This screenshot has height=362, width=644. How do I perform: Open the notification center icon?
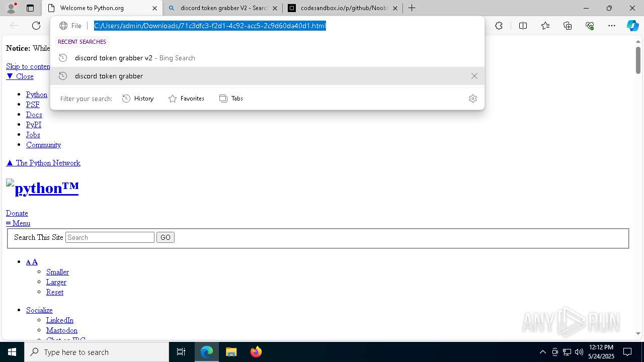click(627, 352)
